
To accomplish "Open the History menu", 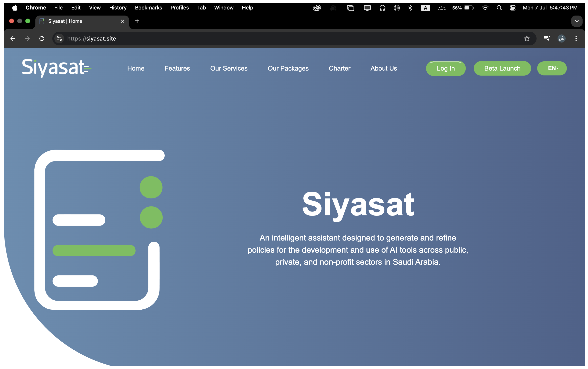I will pos(118,8).
